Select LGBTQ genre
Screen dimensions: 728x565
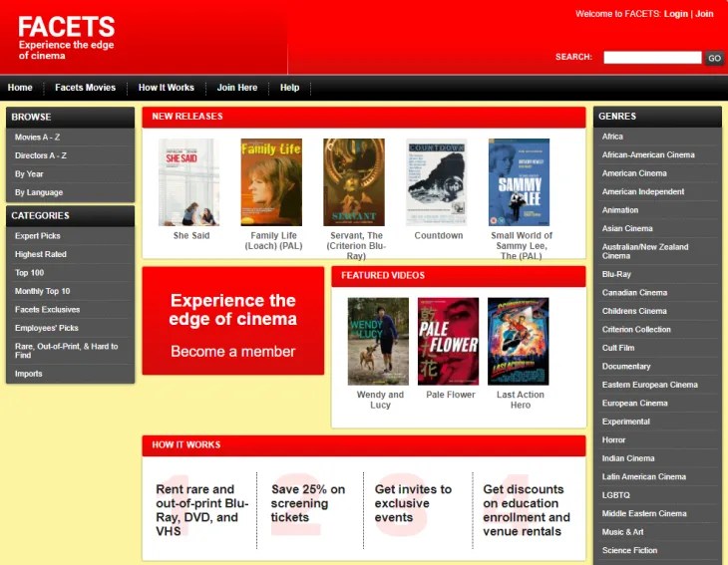[x=615, y=495]
